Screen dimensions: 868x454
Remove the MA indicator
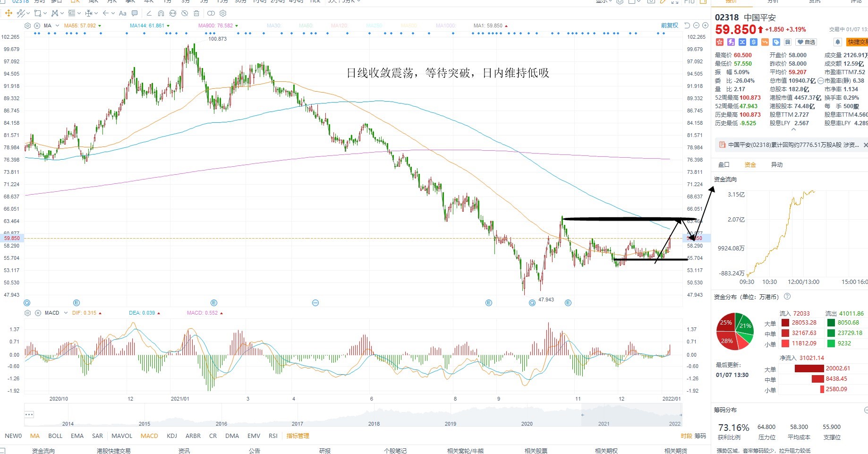[37, 26]
